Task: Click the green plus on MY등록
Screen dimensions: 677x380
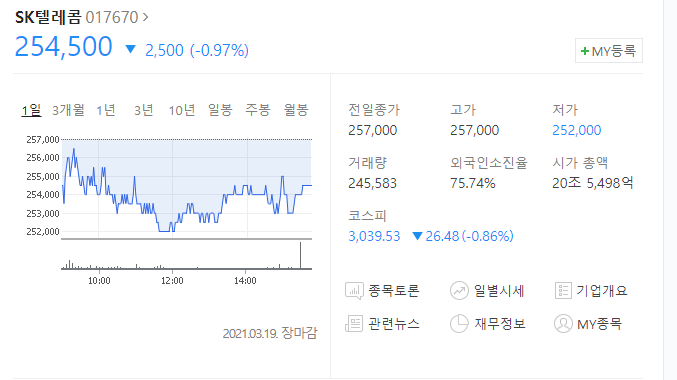Action: pyautogui.click(x=585, y=51)
